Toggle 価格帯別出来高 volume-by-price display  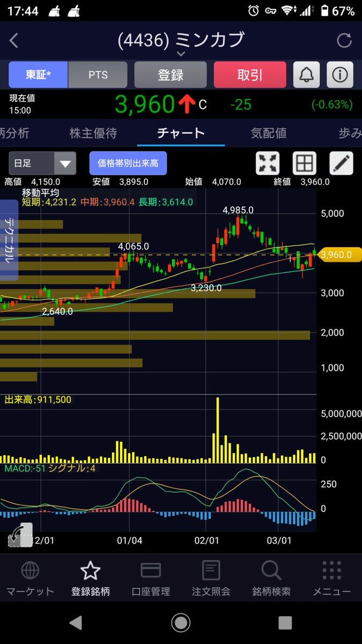pyautogui.click(x=128, y=163)
